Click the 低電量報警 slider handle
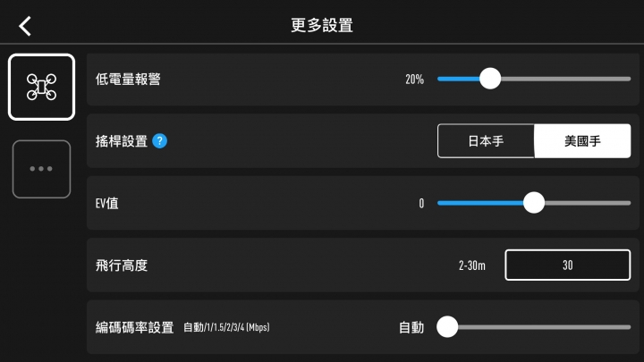The width and height of the screenshot is (644, 362). pyautogui.click(x=490, y=79)
